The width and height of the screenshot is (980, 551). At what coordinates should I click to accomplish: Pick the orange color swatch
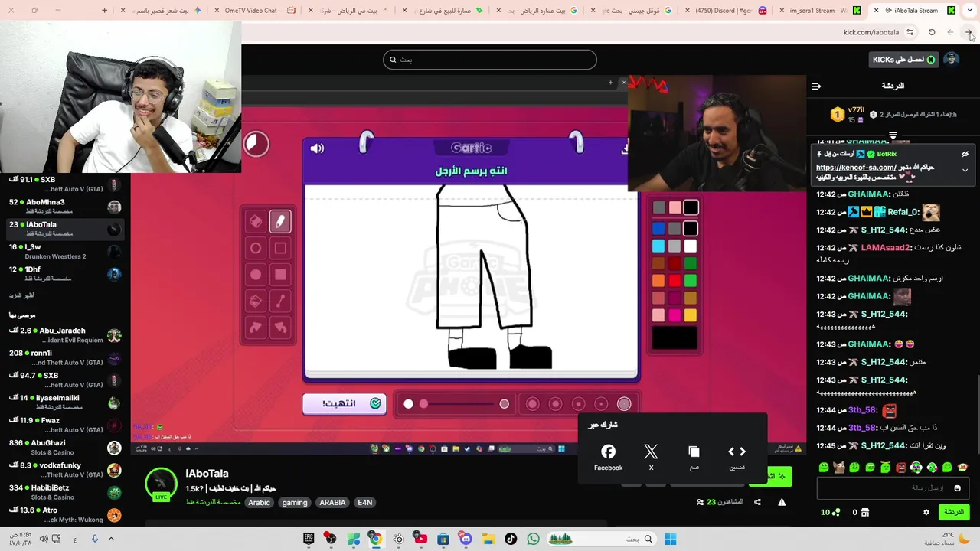(658, 281)
